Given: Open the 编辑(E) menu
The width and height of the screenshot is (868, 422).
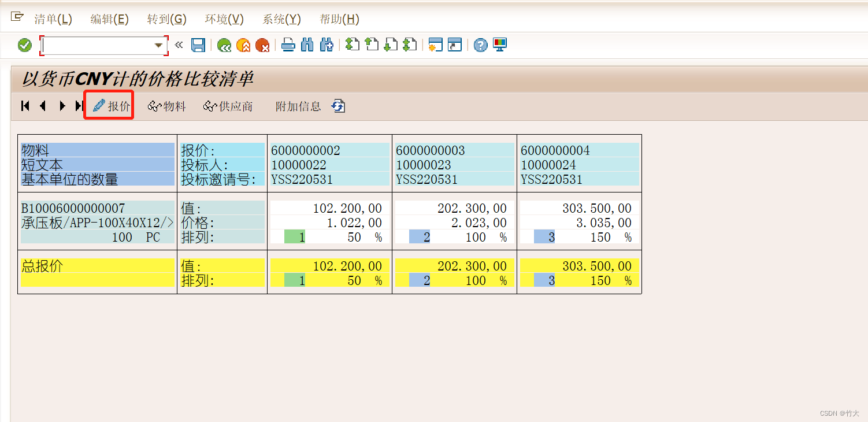Looking at the screenshot, I should pos(110,19).
